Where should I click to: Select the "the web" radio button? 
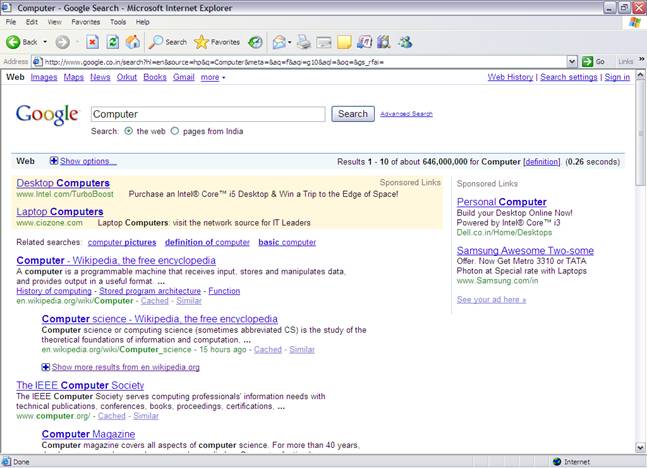[129, 131]
